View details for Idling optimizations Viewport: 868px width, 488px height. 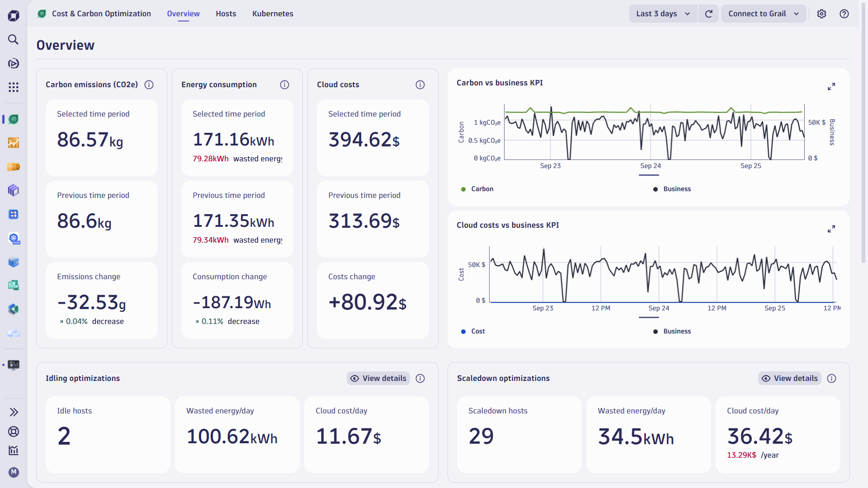[x=378, y=378]
